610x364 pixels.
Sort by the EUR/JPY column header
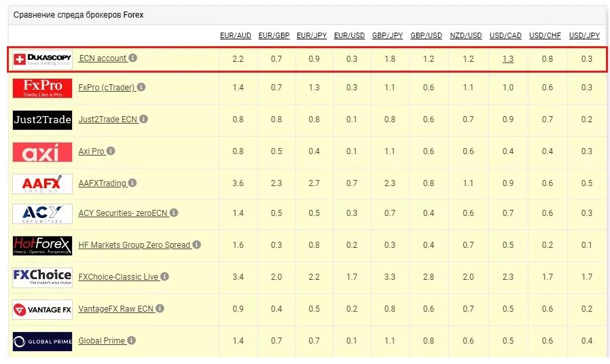click(312, 35)
